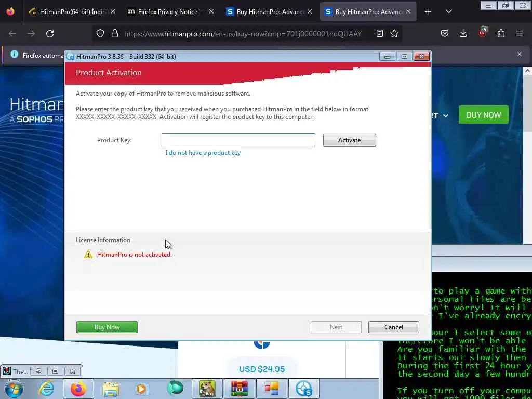This screenshot has height=399, width=532.
Task: Bookmark this page with the star
Action: point(394,33)
